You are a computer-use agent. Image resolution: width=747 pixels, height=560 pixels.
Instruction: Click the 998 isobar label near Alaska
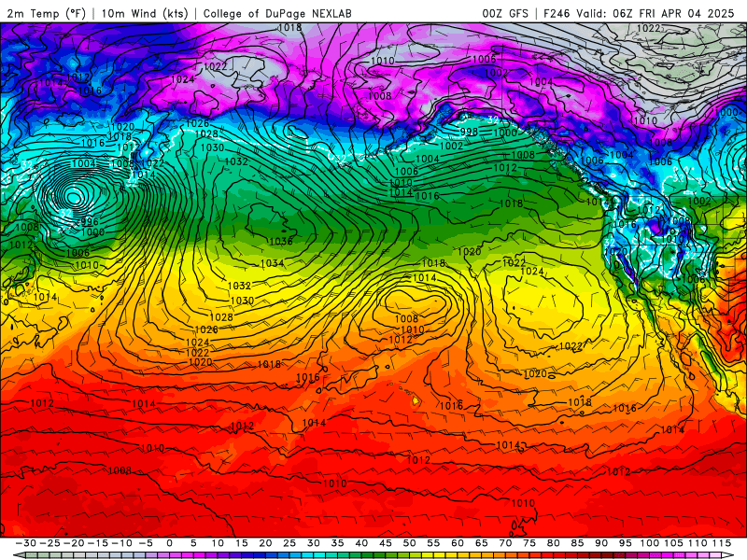pyautogui.click(x=469, y=132)
